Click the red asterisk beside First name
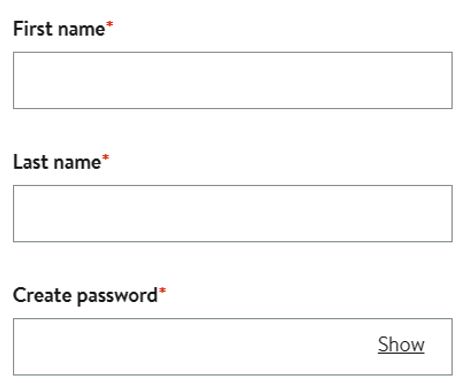This screenshot has width=471, height=383. (x=110, y=25)
